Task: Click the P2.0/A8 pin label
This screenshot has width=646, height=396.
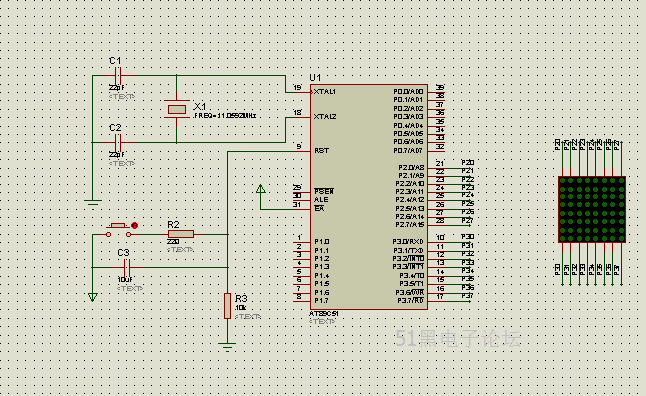Action: point(411,168)
